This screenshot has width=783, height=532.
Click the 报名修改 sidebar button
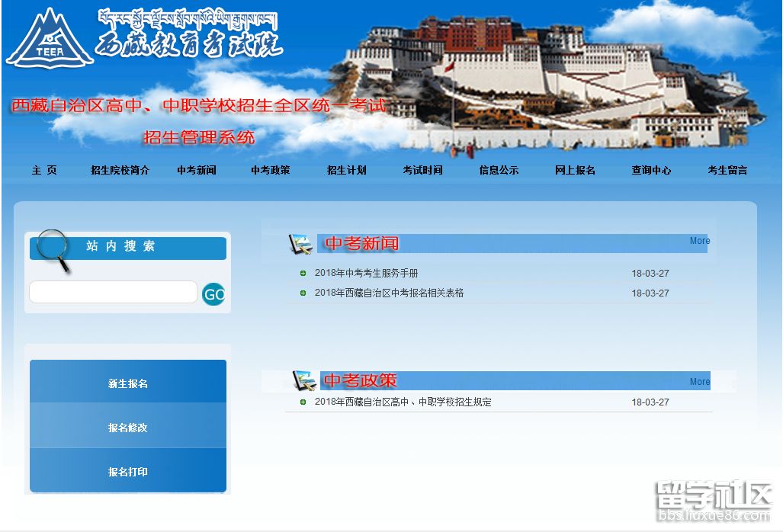pos(127,428)
